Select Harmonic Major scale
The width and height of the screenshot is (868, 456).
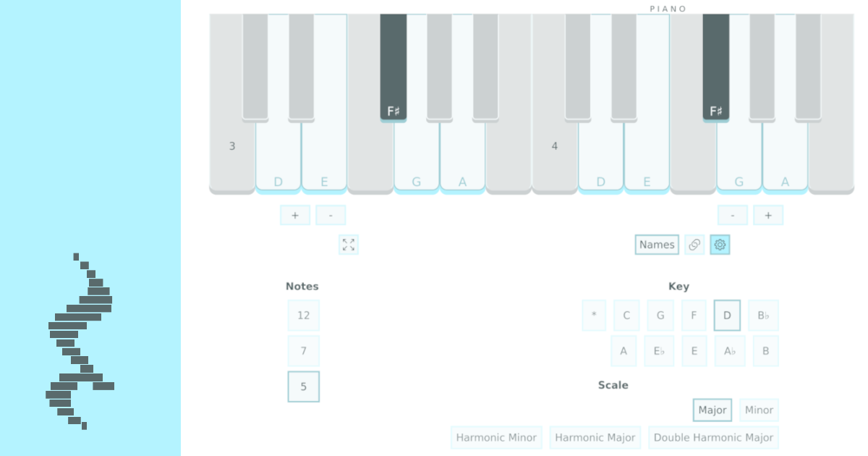coord(595,437)
